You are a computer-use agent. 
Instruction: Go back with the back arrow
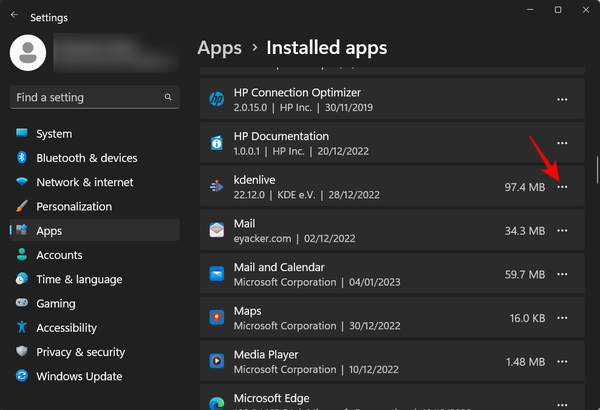(15, 15)
